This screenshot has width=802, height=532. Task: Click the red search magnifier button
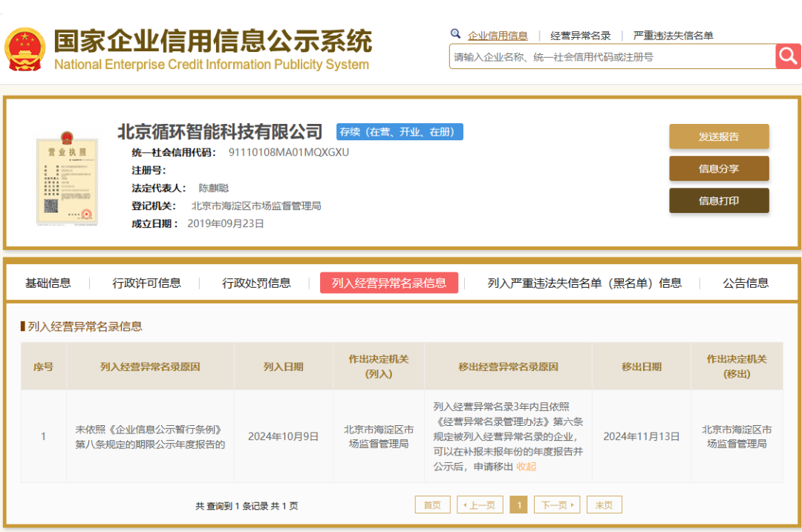(x=788, y=56)
